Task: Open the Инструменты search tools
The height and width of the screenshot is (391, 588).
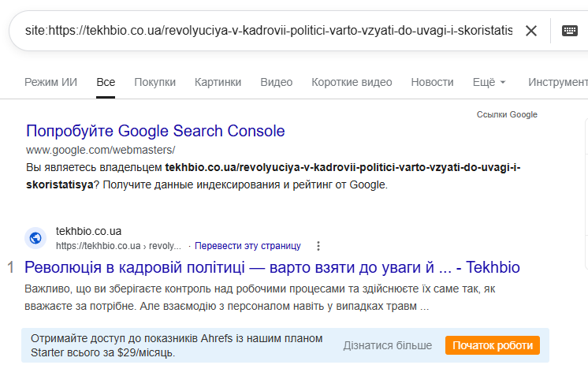Action: 558,82
